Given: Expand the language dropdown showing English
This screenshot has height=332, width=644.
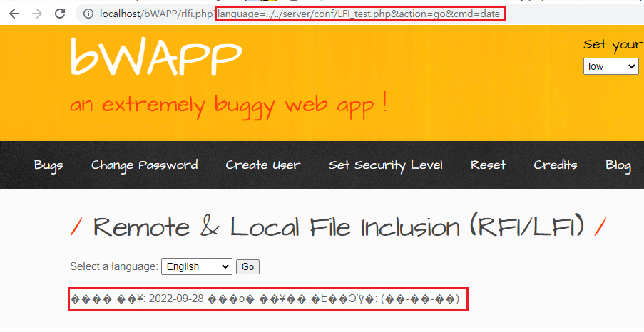Looking at the screenshot, I should coord(197,266).
